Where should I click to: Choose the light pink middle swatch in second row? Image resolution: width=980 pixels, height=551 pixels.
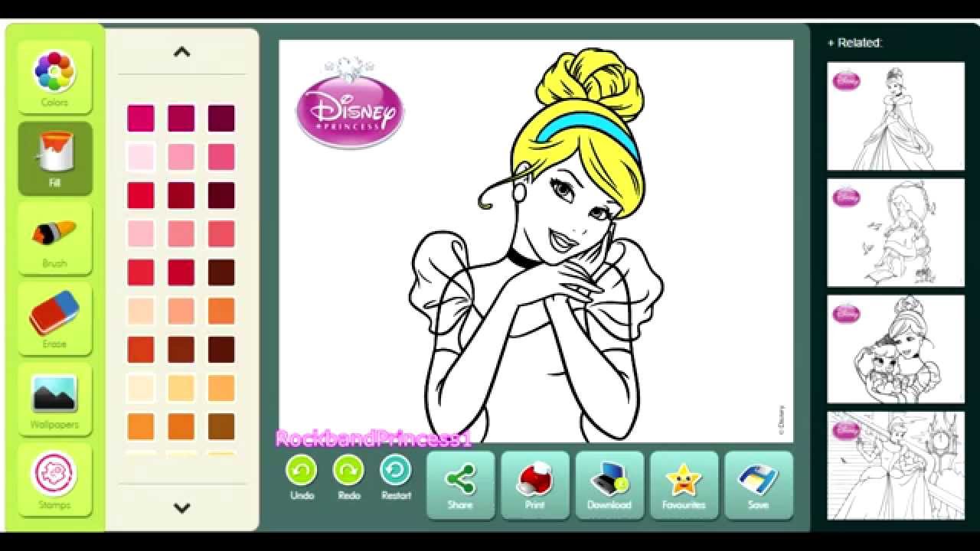(x=181, y=157)
